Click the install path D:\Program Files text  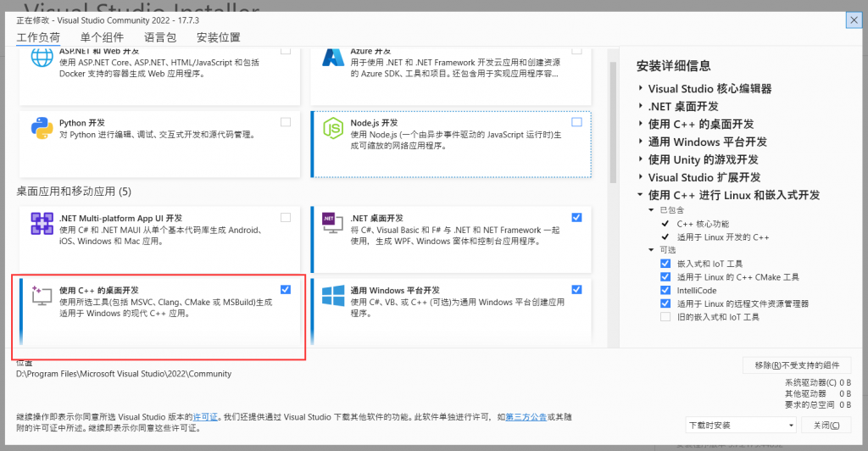click(124, 374)
